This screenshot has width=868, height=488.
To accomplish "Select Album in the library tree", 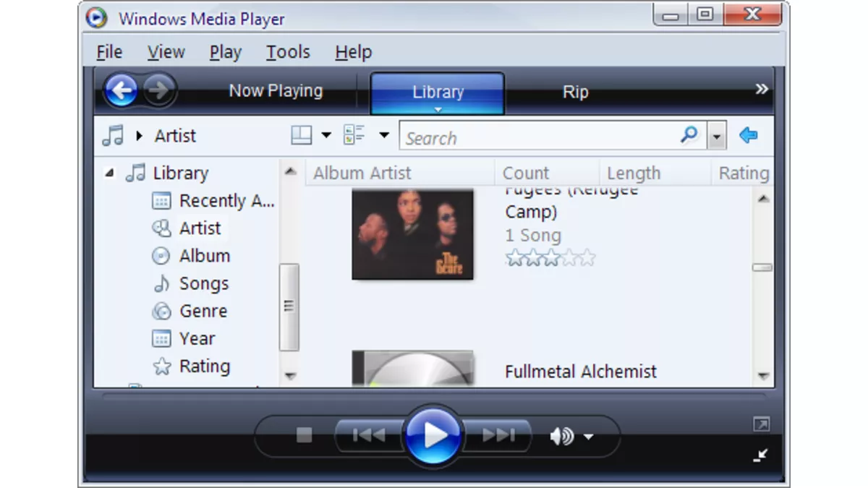I will (204, 256).
